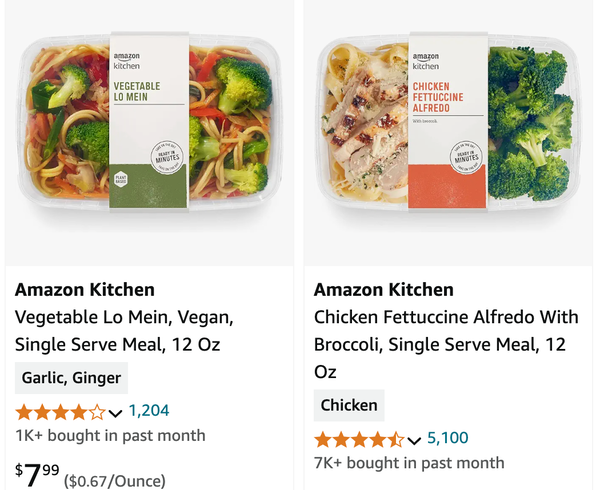The width and height of the screenshot is (600, 490).
Task: Click Ready in Minutes seal on Lo Mein label
Action: (167, 157)
